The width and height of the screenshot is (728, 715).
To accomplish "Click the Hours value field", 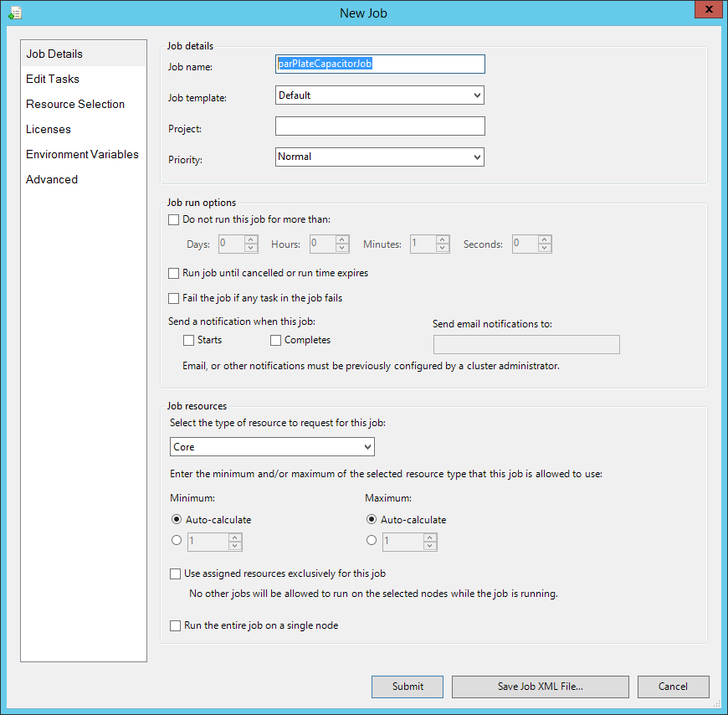I will pyautogui.click(x=323, y=244).
